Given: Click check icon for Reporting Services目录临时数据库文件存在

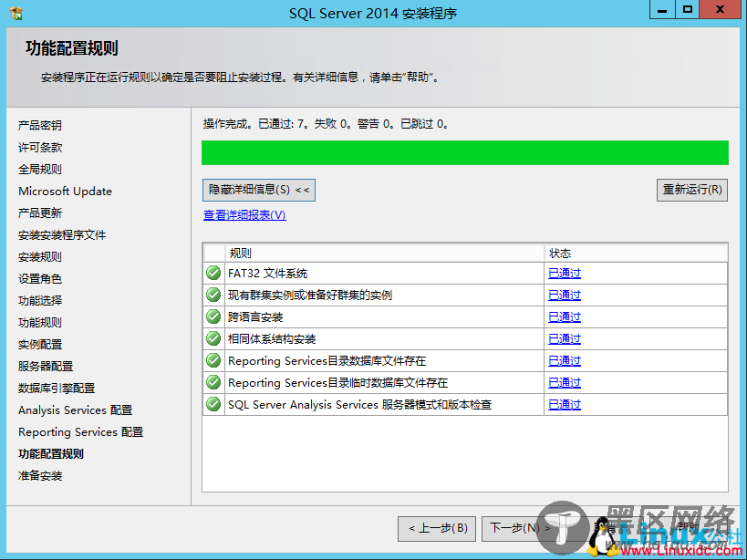Looking at the screenshot, I should (x=213, y=382).
